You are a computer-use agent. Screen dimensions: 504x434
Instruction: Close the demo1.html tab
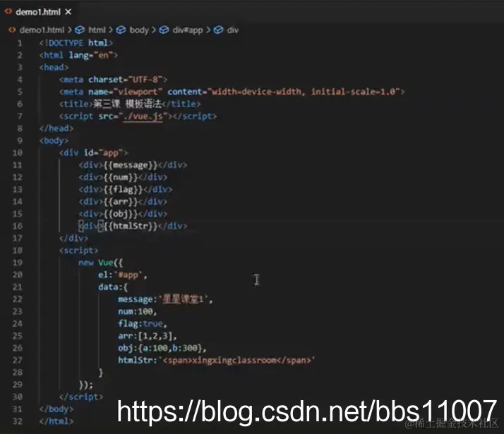pos(68,12)
